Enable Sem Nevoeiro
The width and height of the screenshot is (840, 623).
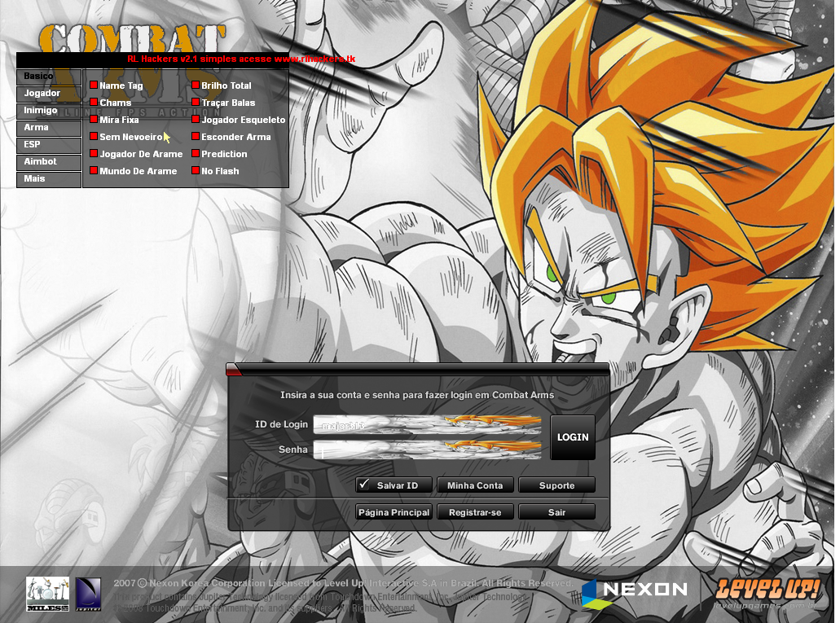pyautogui.click(x=92, y=136)
